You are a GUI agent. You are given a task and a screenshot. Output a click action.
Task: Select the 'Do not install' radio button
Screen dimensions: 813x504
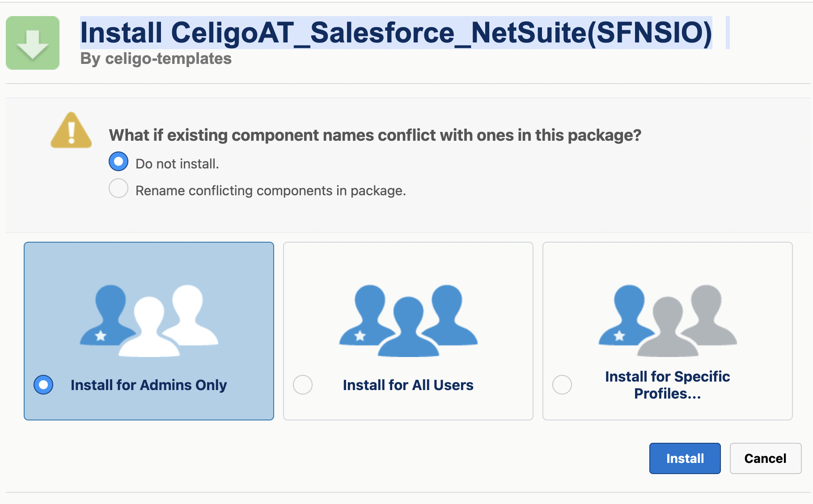[119, 162]
